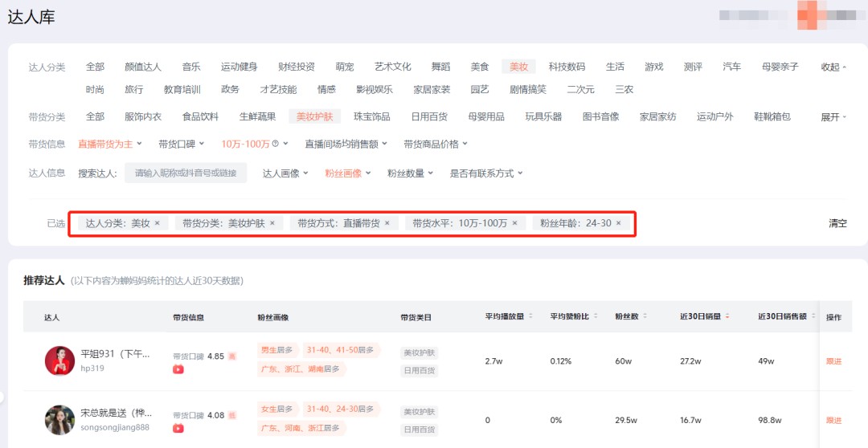
Task: Open video icon under 平姐931 带货口碑
Action: click(x=178, y=369)
